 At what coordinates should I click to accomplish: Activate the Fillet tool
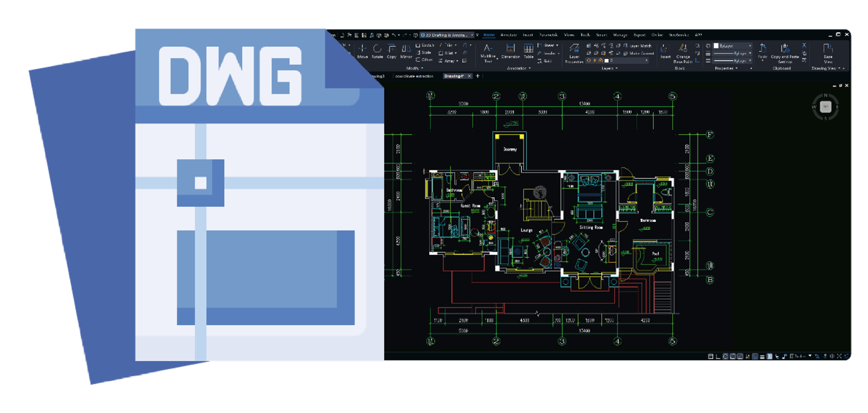pyautogui.click(x=448, y=53)
